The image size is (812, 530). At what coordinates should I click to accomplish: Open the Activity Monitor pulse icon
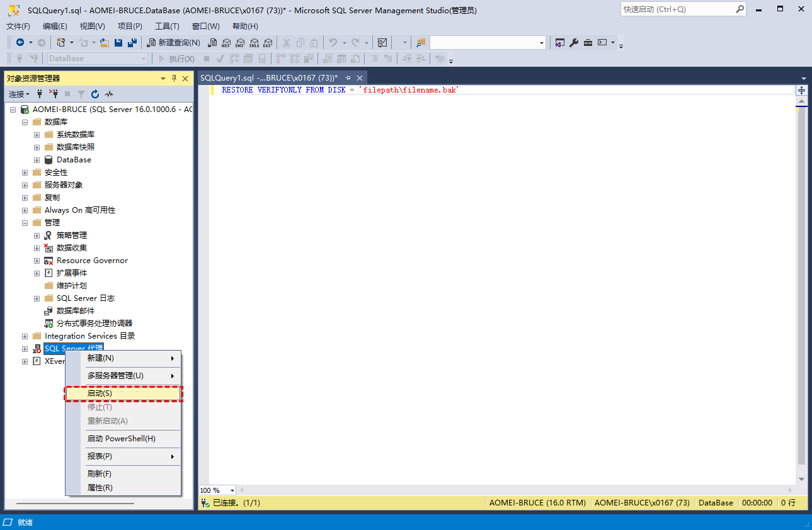(109, 94)
